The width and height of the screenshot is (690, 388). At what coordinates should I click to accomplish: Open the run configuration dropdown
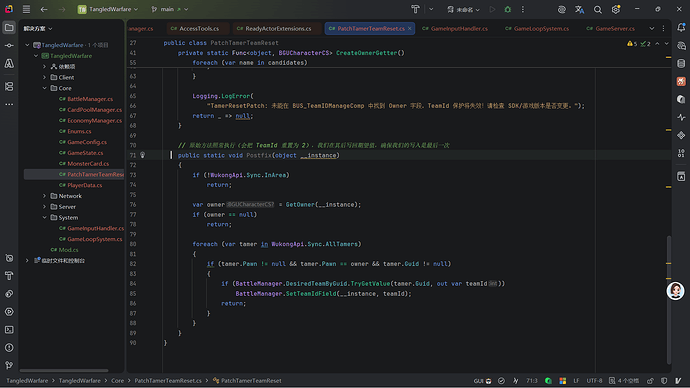[463, 9]
